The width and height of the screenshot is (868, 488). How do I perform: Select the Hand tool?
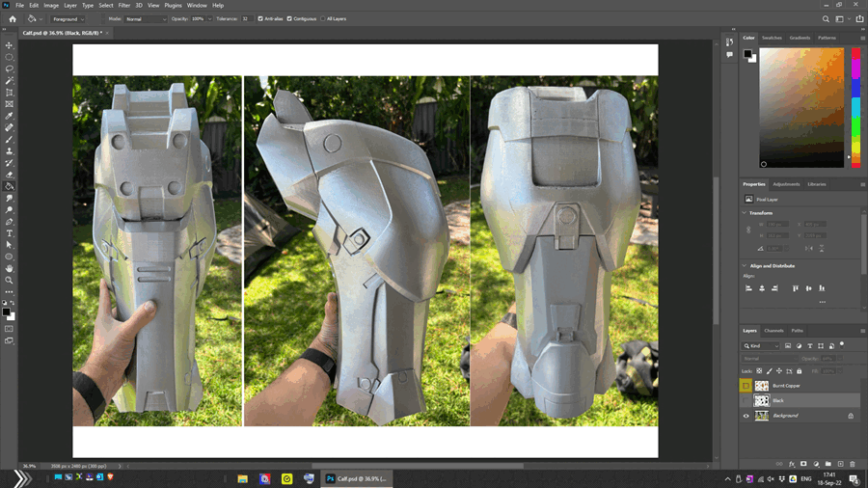[10, 268]
